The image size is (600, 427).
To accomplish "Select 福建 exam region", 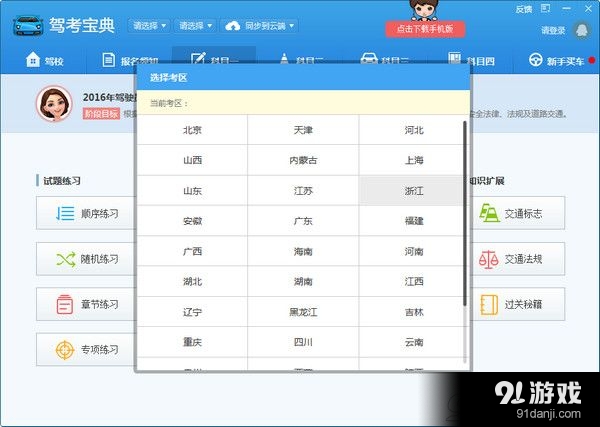I will click(414, 221).
